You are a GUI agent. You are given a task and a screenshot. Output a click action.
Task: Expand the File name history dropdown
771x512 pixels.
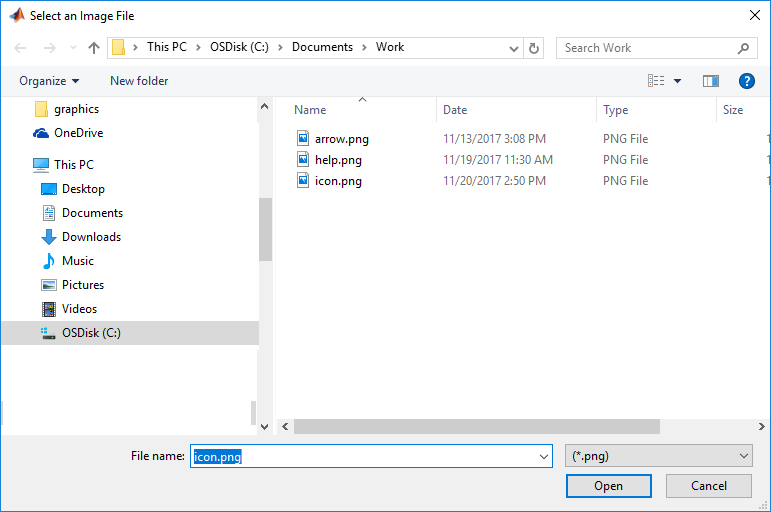point(544,456)
